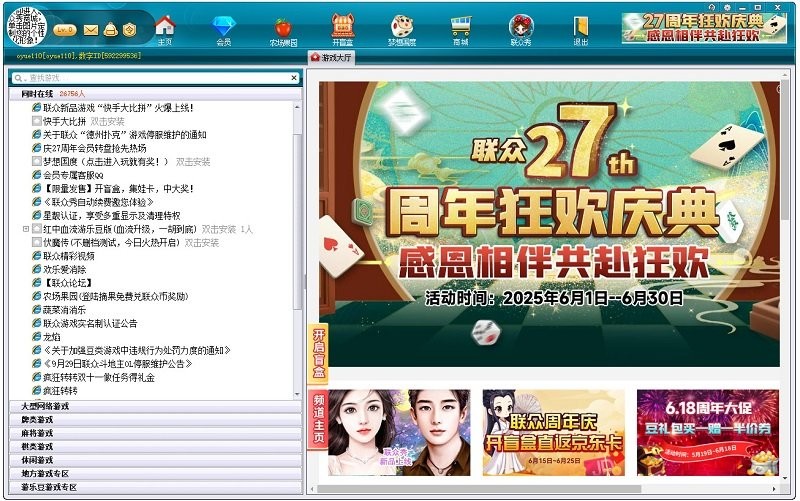The image size is (800, 501).
Task: Expand the 棋类游戏 category
Action: [156, 446]
